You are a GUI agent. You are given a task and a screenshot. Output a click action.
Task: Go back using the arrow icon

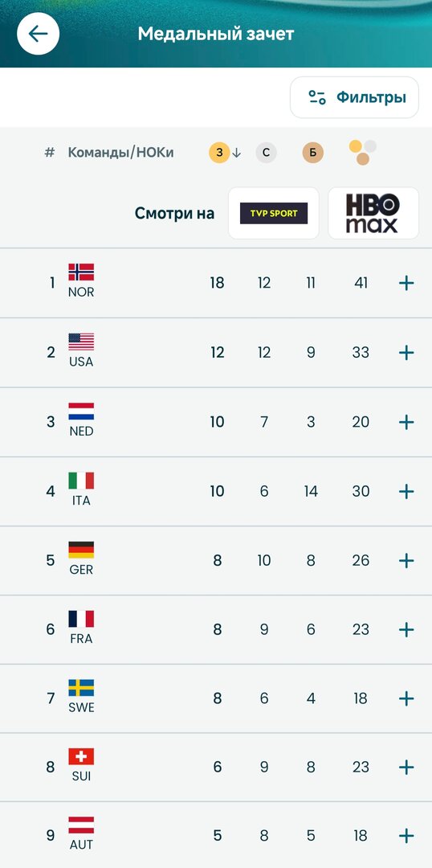39,34
